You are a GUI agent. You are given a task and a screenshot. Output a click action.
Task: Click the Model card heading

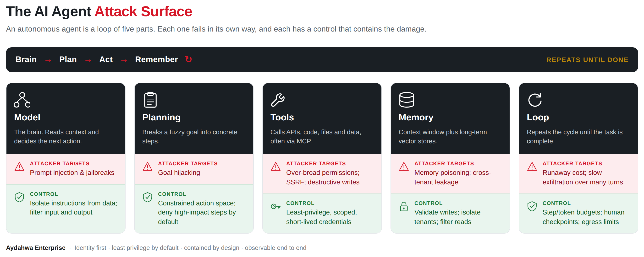(x=27, y=117)
